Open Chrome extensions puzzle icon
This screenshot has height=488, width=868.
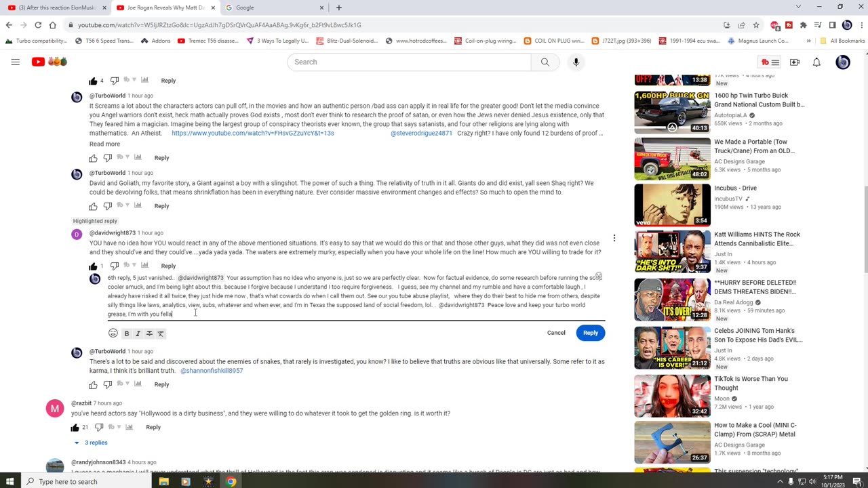(803, 25)
